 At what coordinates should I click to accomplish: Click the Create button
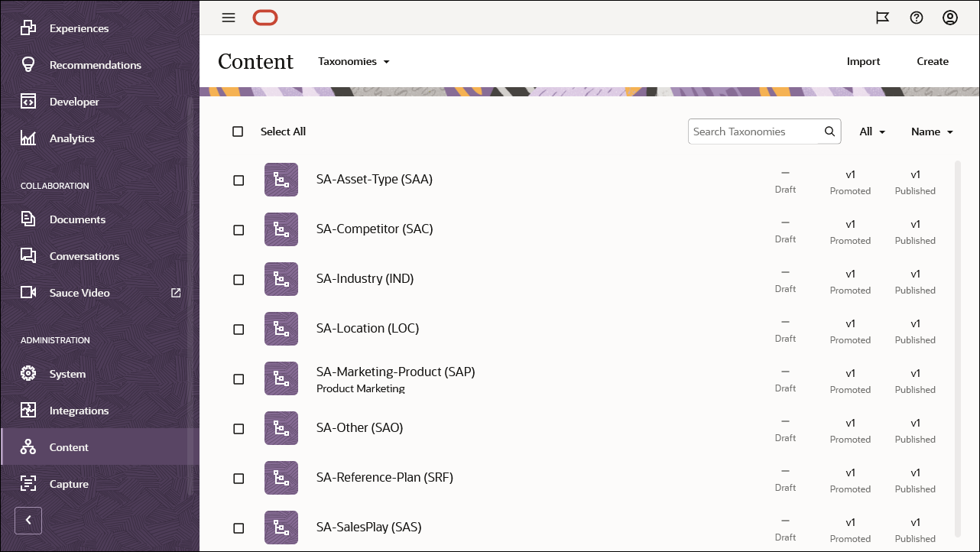[x=933, y=61]
